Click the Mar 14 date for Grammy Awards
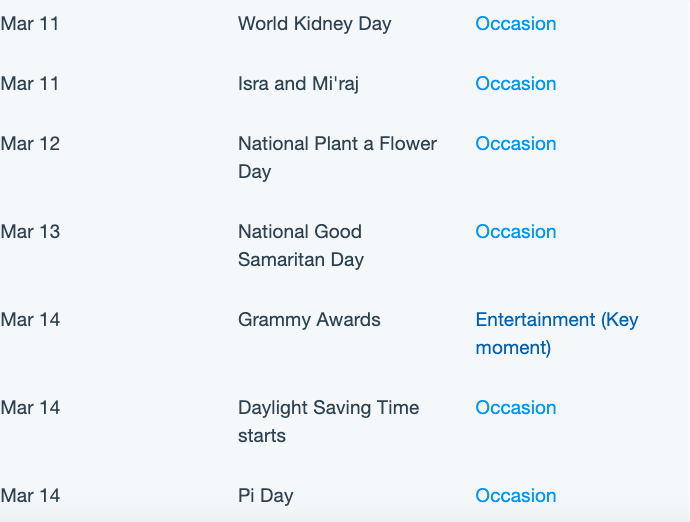This screenshot has height=522, width=690. (x=30, y=320)
